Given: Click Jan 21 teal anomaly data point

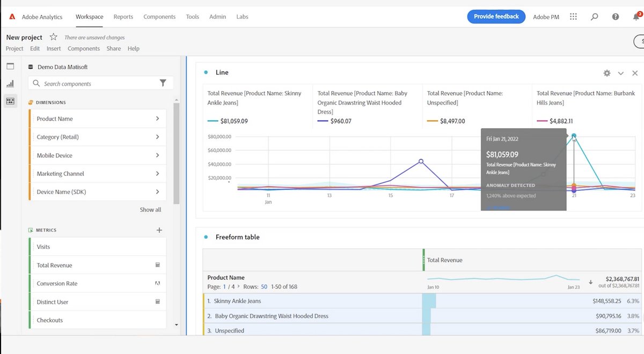Looking at the screenshot, I should 574,136.
